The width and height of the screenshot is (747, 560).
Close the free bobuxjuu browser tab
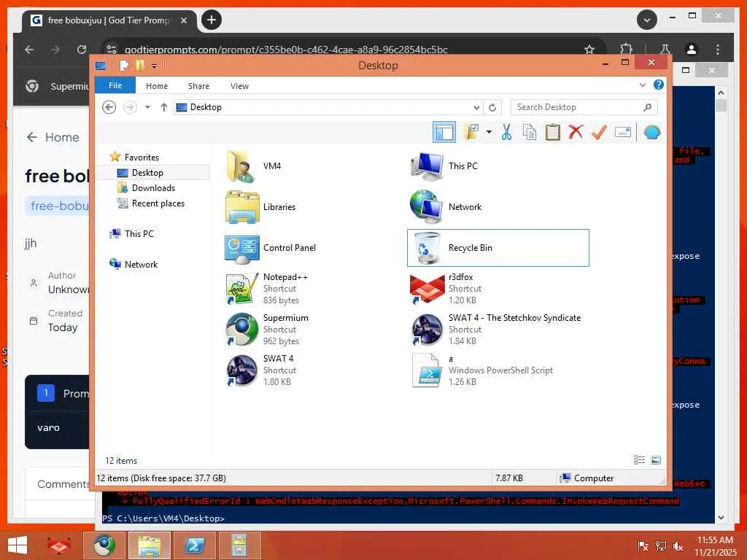(x=184, y=20)
